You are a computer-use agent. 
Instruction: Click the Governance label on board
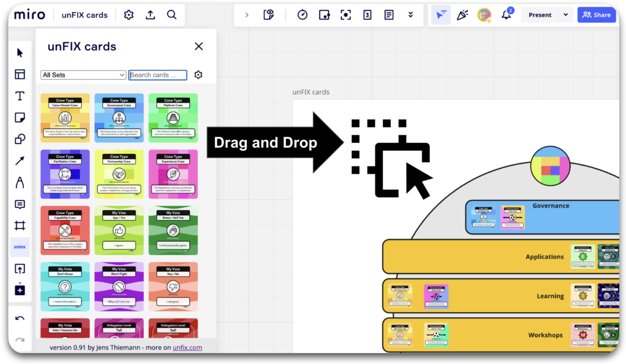(551, 206)
